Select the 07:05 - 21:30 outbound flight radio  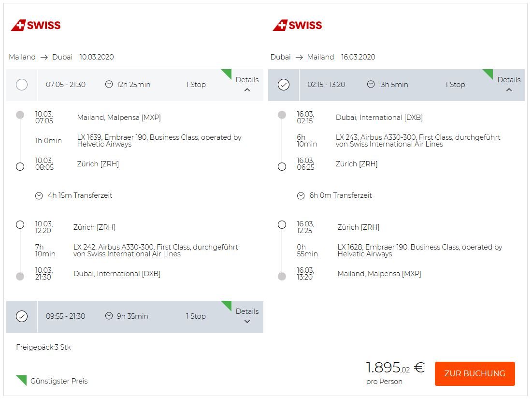click(22, 85)
